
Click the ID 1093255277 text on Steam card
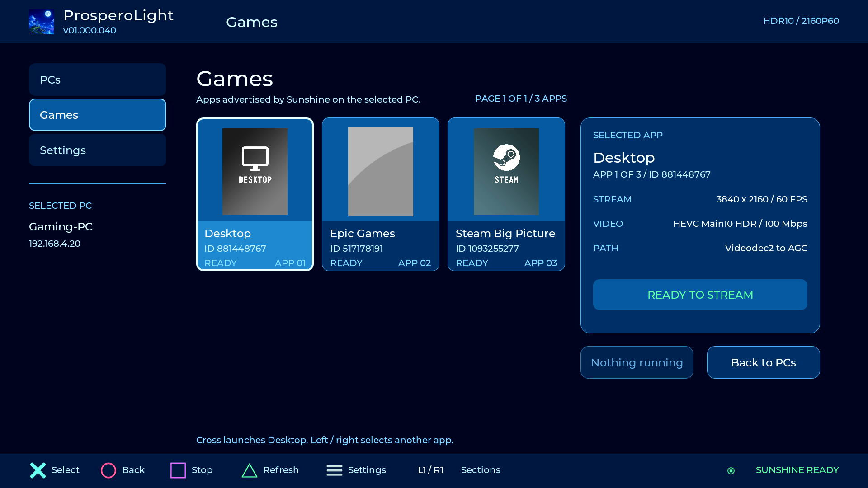pos(487,249)
